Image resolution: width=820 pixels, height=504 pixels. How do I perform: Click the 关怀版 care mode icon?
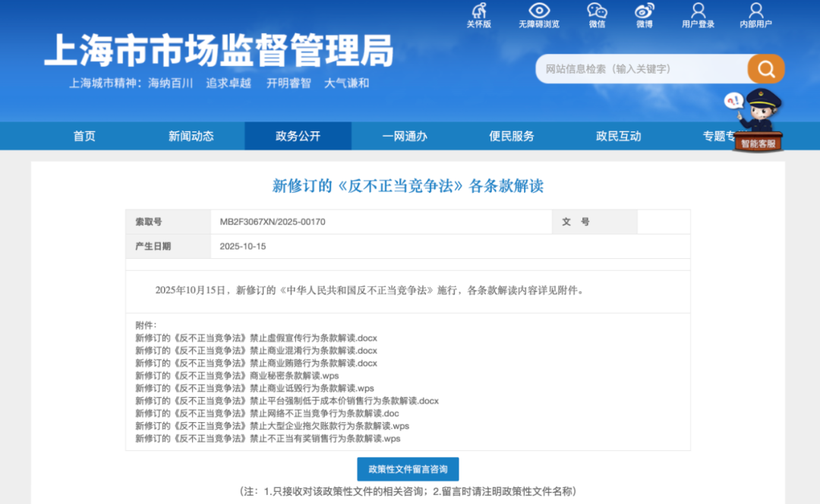(x=478, y=11)
